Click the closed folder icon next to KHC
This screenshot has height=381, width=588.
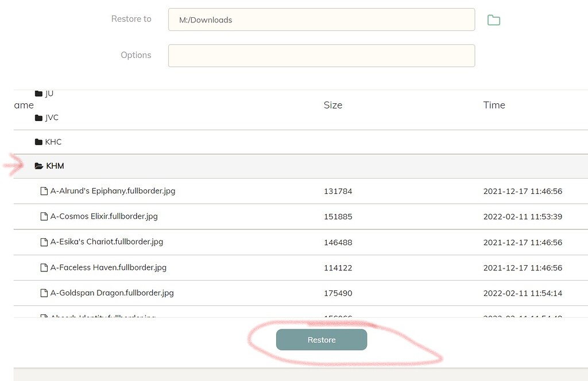point(37,142)
